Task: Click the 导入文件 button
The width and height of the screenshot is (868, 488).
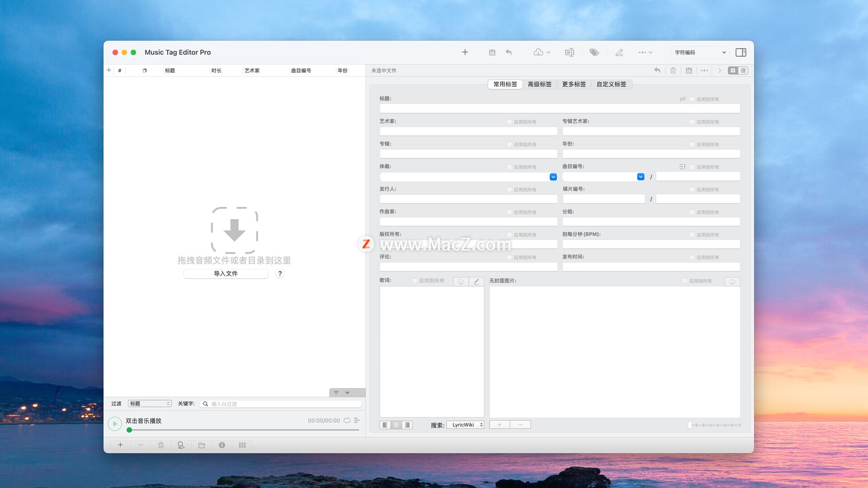Action: coord(226,273)
